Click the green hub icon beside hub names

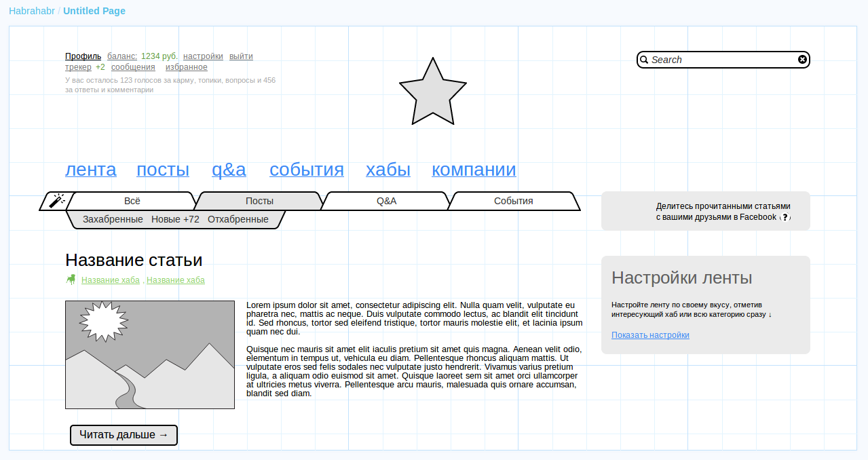click(x=70, y=279)
